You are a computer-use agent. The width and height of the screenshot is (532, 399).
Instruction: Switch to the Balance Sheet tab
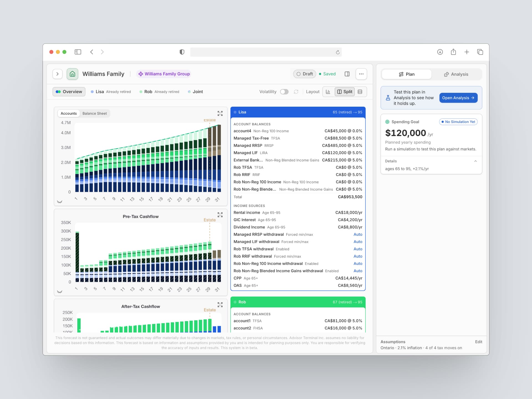[94, 113]
